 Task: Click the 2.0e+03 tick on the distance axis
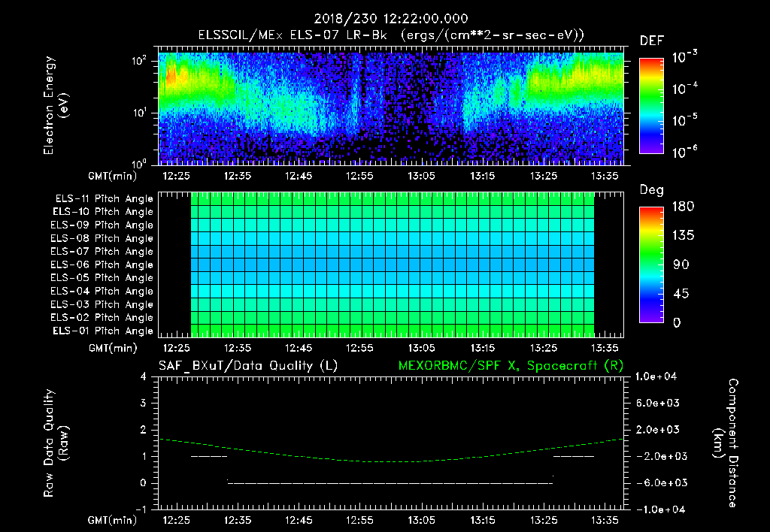click(x=658, y=429)
